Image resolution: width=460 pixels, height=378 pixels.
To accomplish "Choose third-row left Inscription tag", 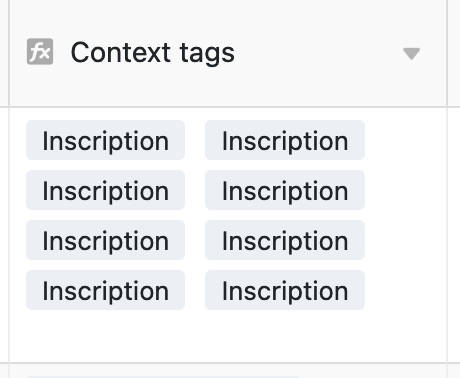I will click(x=105, y=240).
